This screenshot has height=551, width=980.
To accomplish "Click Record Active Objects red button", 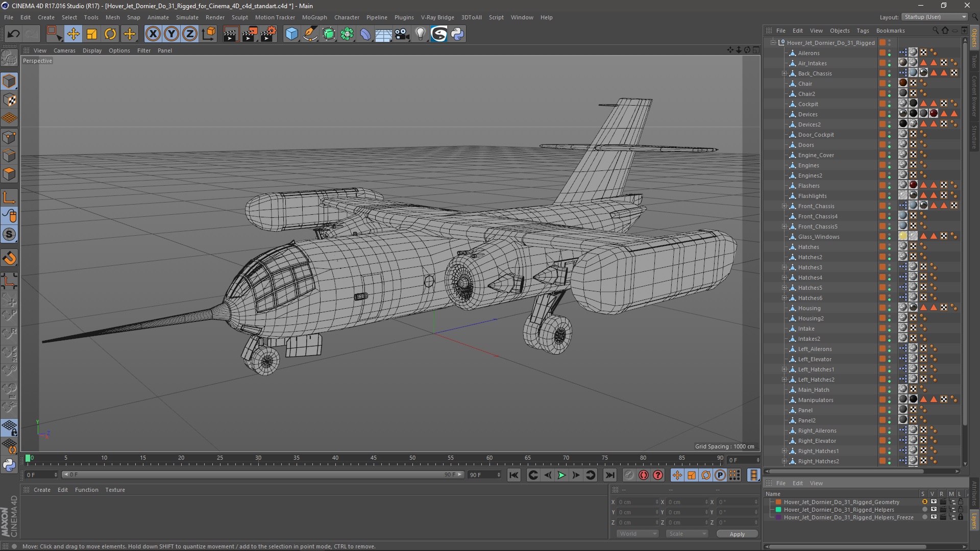I will (629, 475).
